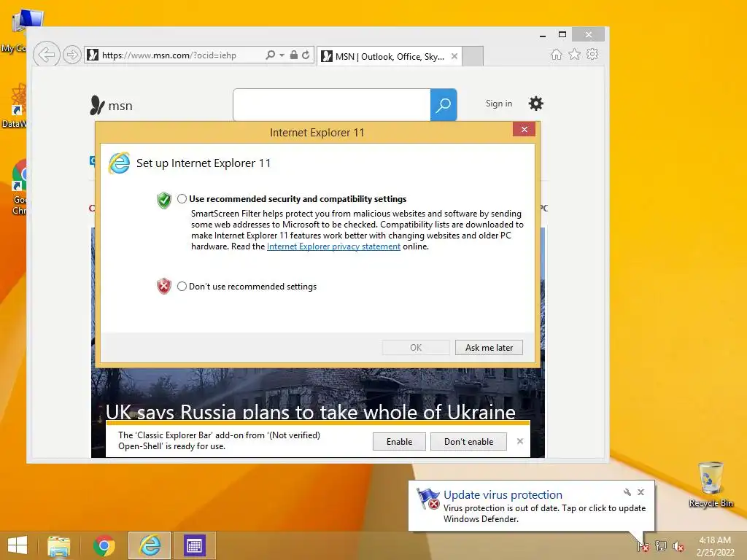Open the Recycle Bin desktop icon
Screen dimensions: 747x560
[711, 484]
